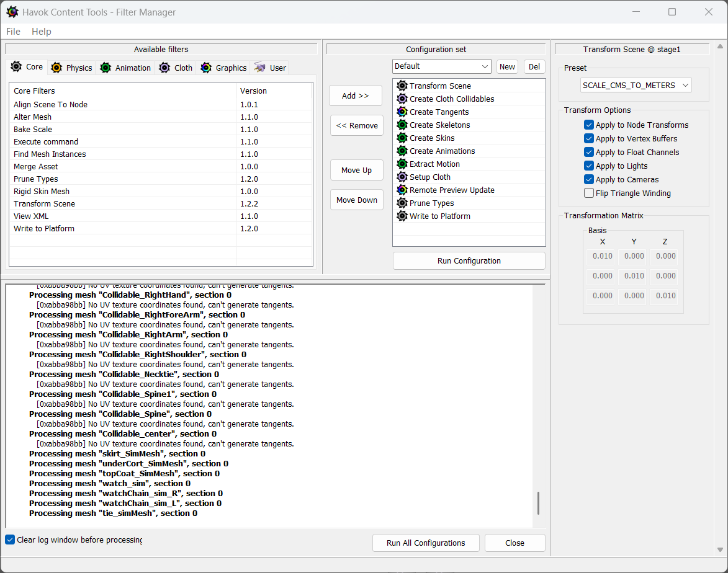Select Bake Scale filter row
This screenshot has height=573, width=728.
point(161,130)
